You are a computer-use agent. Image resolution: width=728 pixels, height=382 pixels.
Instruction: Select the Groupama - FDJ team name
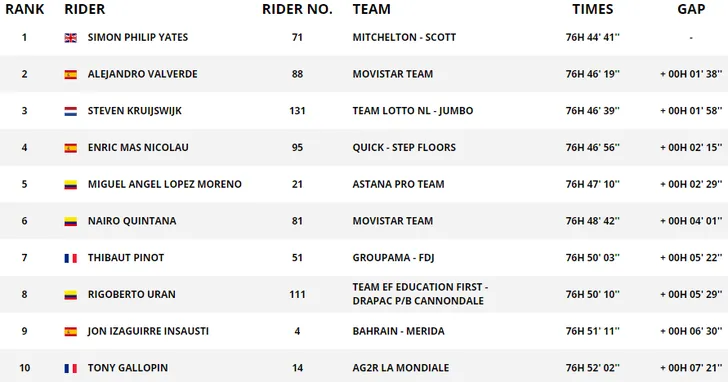[x=393, y=258]
